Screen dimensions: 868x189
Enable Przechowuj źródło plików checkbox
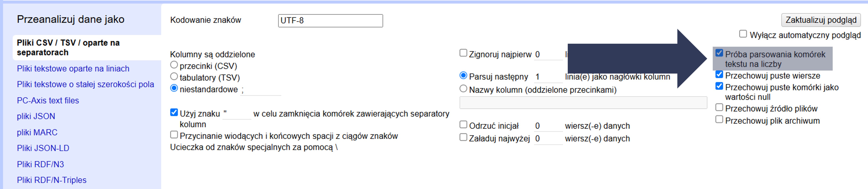[719, 107]
